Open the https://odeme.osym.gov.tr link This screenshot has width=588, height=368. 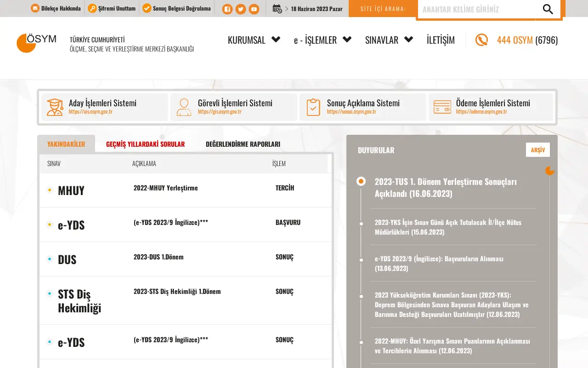click(481, 112)
